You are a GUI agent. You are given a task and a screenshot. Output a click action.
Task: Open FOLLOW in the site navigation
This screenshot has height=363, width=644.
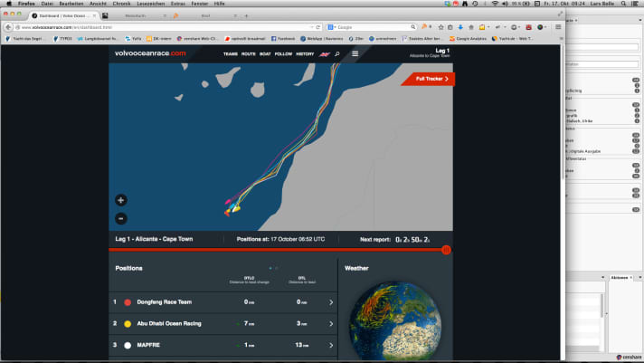[283, 53]
